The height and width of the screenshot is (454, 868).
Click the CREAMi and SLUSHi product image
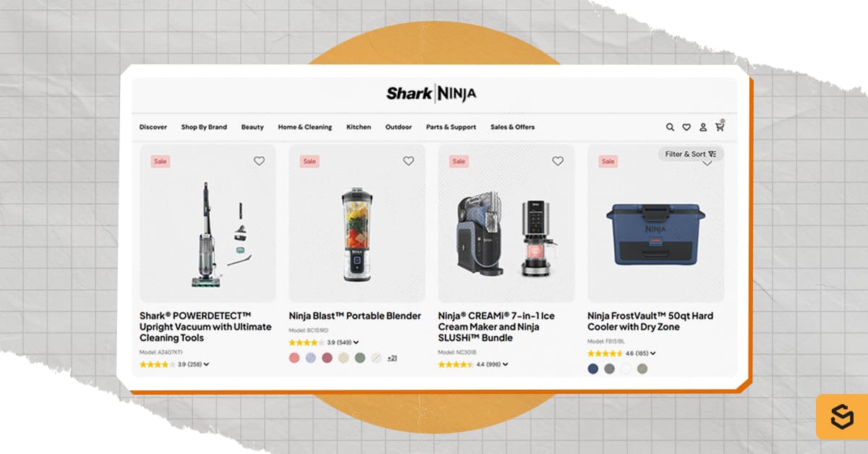(506, 223)
